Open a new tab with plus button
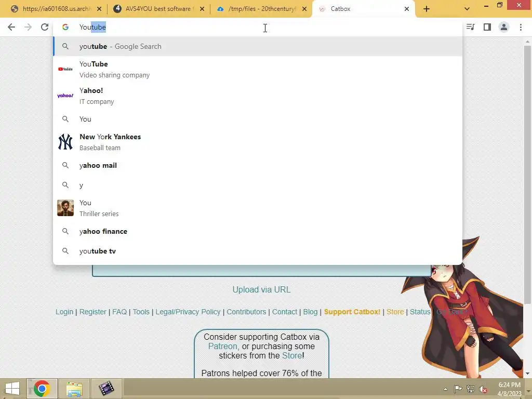 [x=427, y=9]
